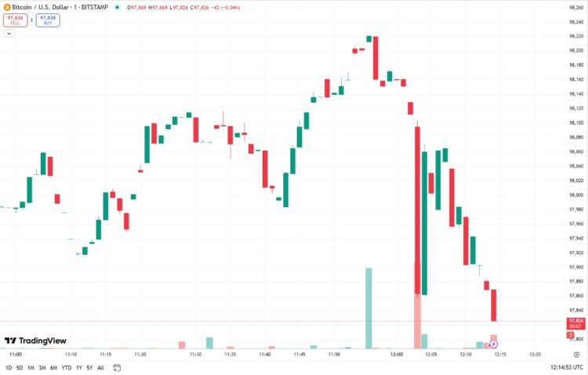Click the 97,826 SELL button
The height and width of the screenshot is (375, 588).
(16, 20)
